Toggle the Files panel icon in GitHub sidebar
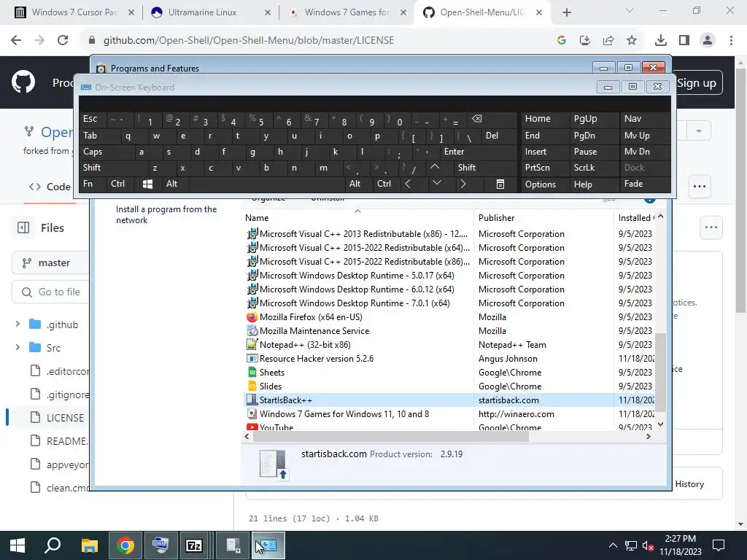Image resolution: width=747 pixels, height=560 pixels. pos(23,227)
